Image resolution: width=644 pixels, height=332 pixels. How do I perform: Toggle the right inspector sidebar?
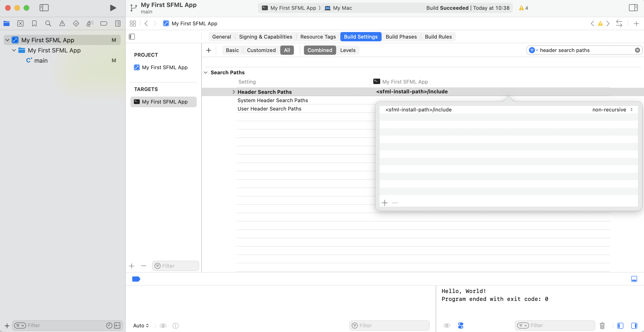[x=633, y=7]
